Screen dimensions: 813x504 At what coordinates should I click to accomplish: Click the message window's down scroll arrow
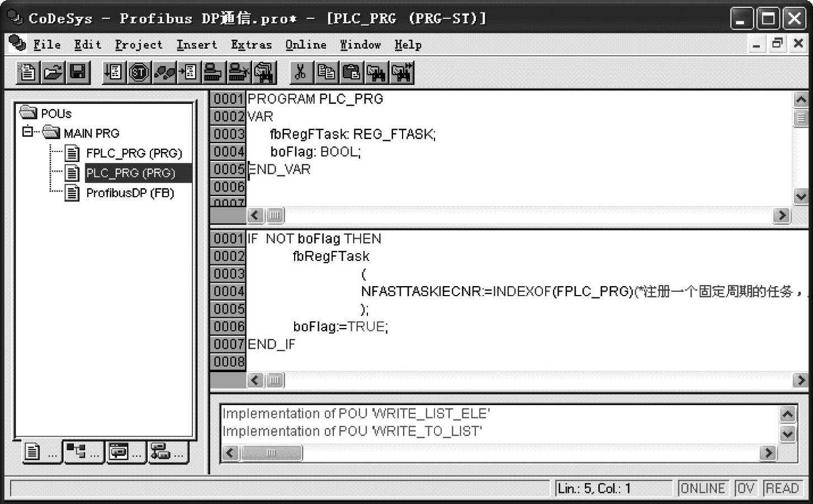[787, 434]
